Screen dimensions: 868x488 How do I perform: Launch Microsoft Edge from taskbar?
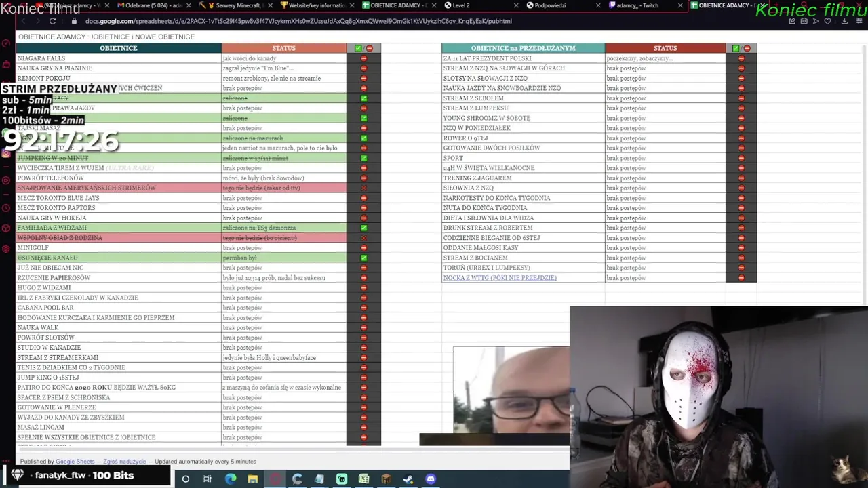(x=231, y=479)
